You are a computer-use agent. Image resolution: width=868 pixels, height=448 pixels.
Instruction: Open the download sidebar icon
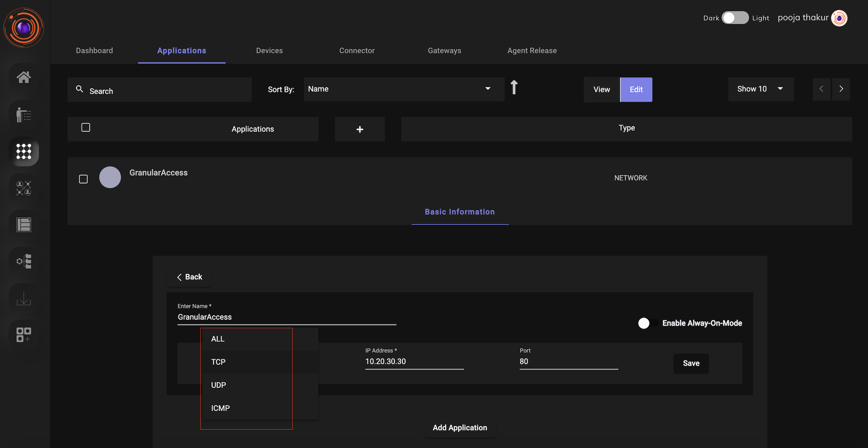(24, 298)
